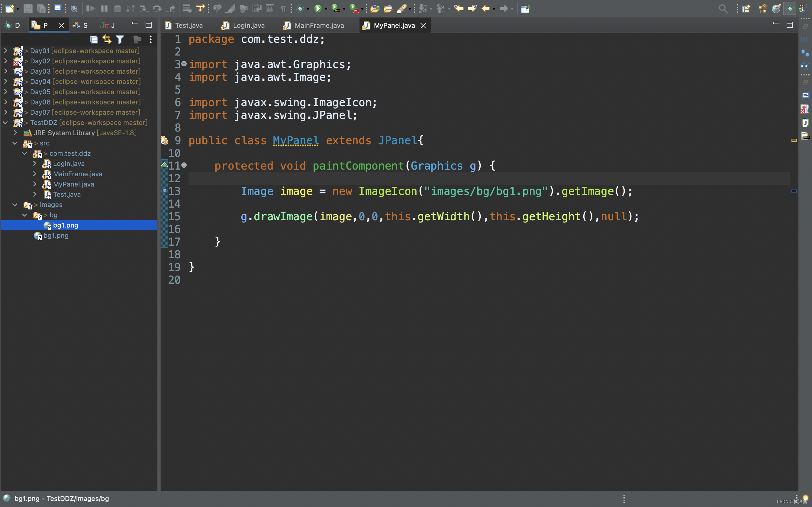Click the breakpoint marker on line 13

(x=164, y=190)
